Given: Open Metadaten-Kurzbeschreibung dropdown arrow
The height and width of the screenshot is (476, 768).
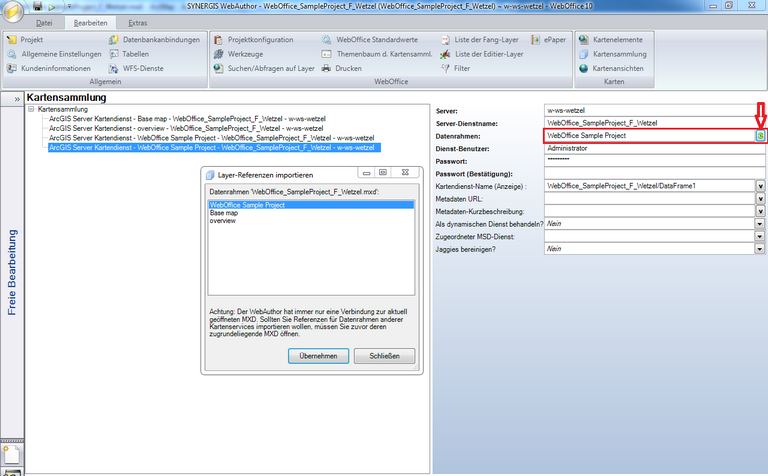Looking at the screenshot, I should coord(760,212).
